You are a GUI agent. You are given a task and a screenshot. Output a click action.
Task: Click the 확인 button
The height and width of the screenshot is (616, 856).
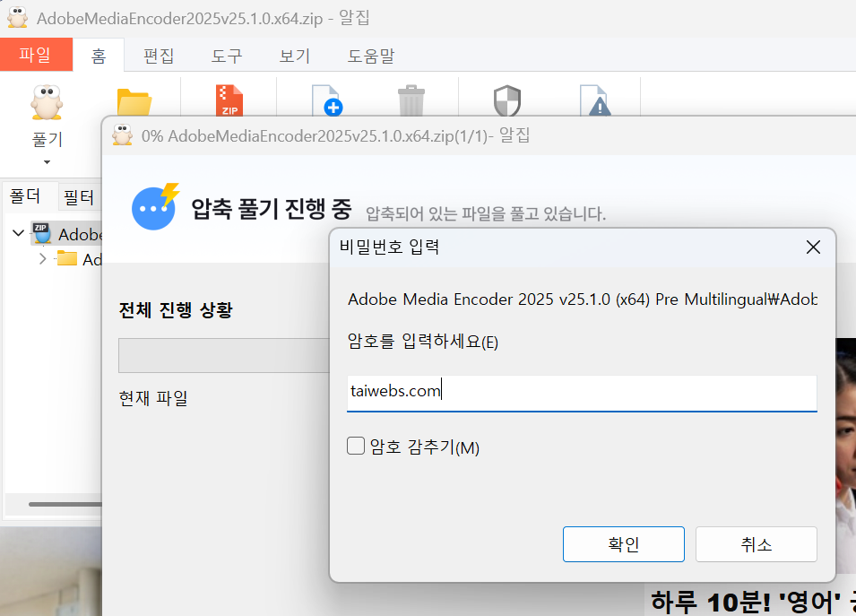point(624,544)
